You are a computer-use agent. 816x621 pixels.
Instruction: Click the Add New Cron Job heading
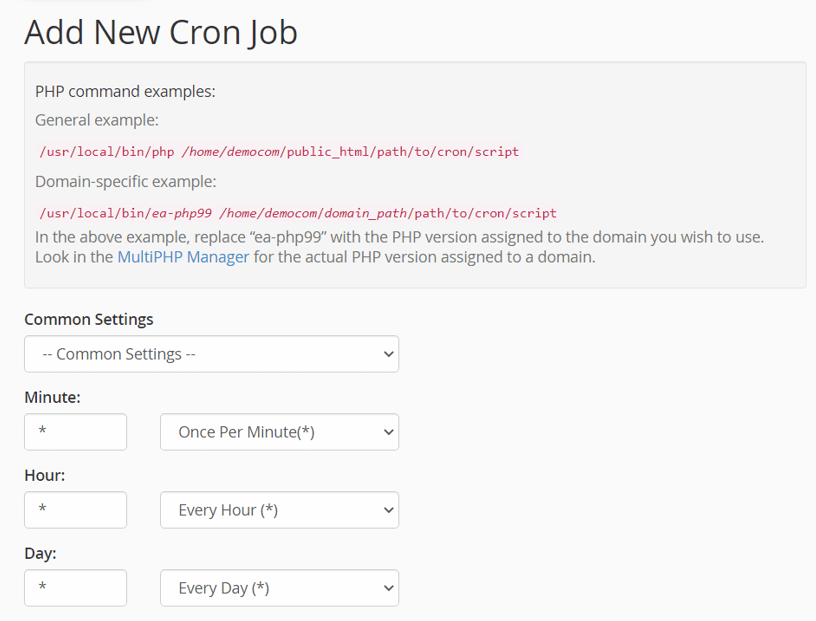(x=160, y=33)
